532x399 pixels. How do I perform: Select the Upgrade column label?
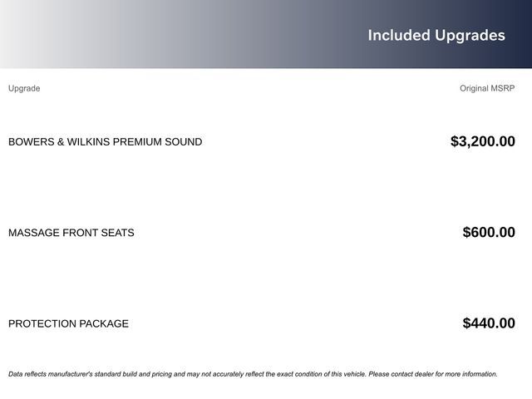click(x=24, y=88)
